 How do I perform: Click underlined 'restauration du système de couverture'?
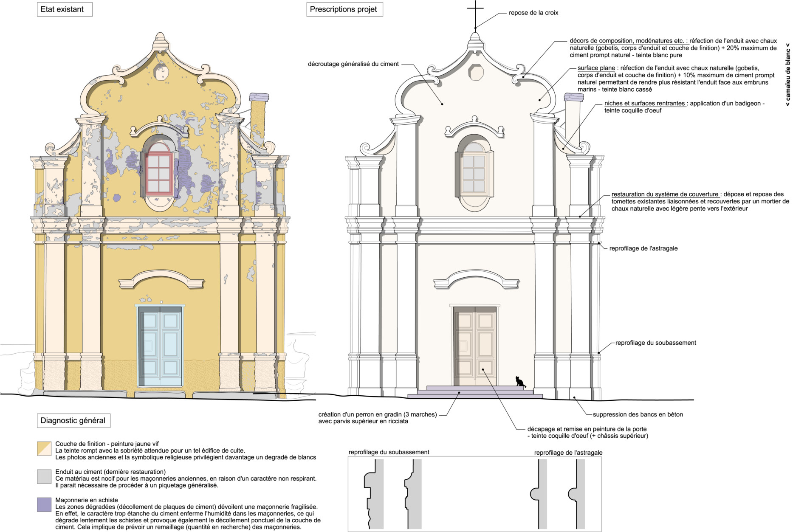665,194
